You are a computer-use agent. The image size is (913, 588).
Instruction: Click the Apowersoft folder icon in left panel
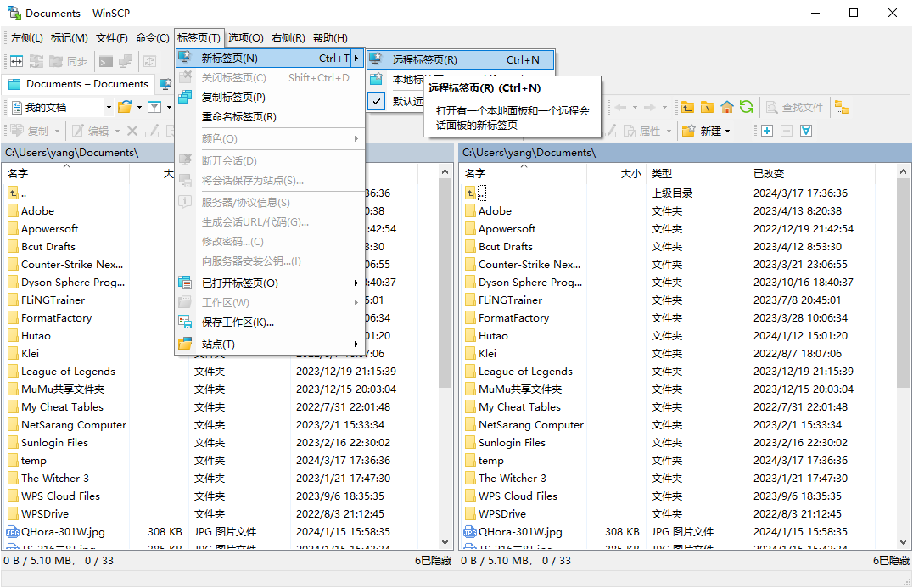(13, 229)
